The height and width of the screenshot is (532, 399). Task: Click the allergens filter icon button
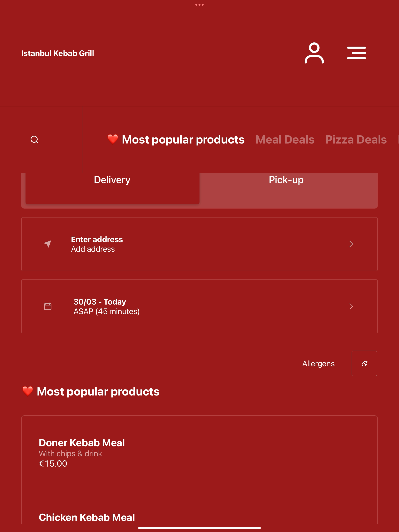coord(364,363)
